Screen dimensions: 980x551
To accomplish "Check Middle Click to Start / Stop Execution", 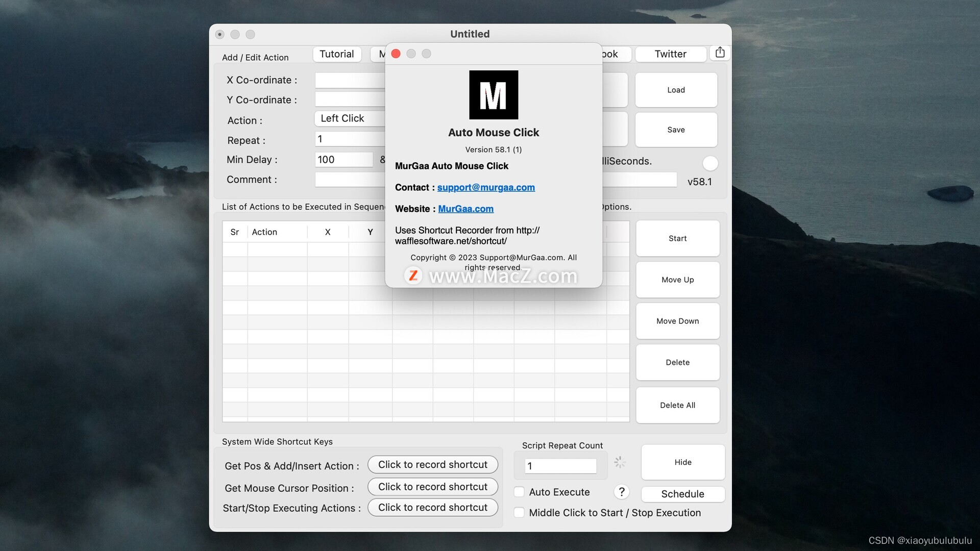I will pos(519,512).
